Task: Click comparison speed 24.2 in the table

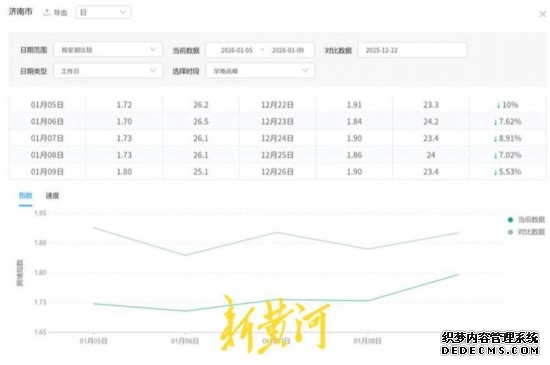Action: coord(431,122)
